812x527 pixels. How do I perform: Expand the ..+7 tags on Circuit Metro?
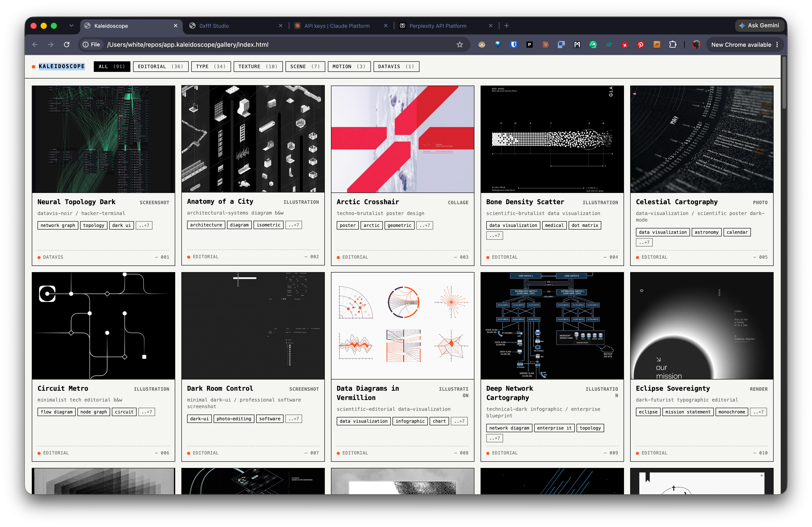(x=147, y=412)
